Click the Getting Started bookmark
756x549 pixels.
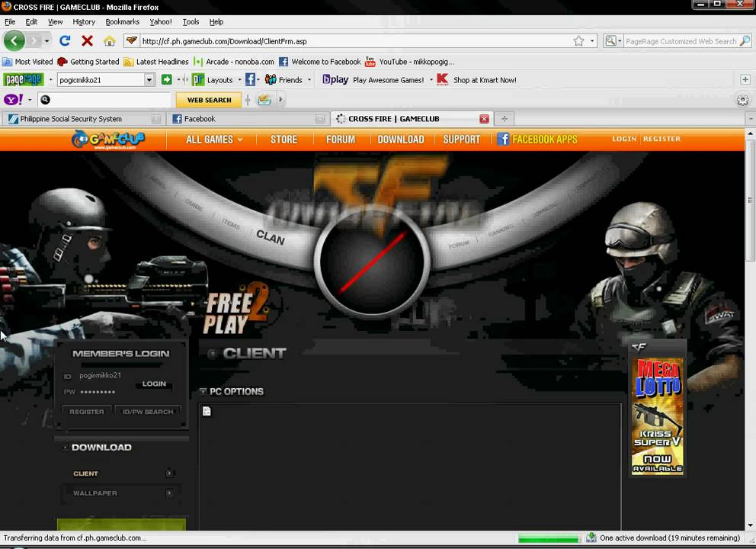click(88, 61)
